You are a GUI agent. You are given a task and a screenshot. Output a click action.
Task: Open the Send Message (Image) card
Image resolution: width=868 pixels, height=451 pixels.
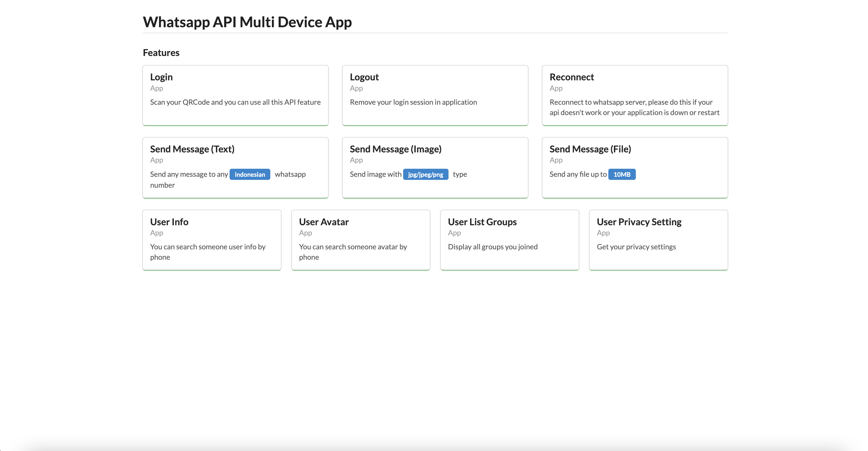click(x=435, y=168)
